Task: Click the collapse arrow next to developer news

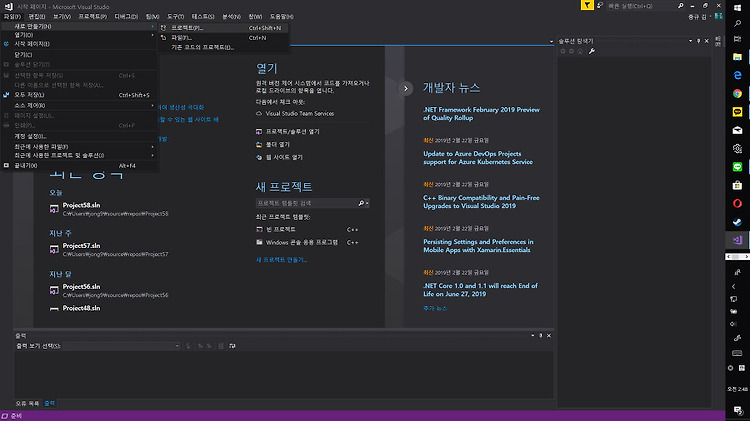Action: (x=406, y=89)
